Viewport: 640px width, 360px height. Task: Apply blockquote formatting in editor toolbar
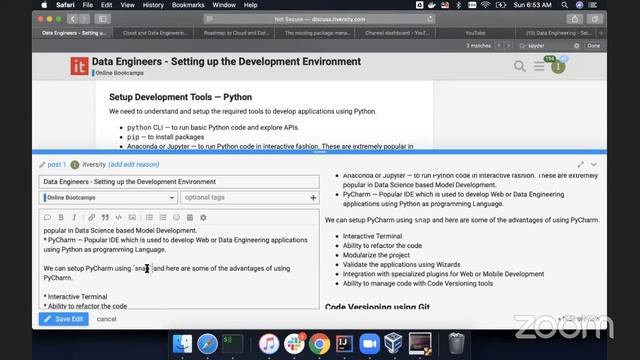105,218
